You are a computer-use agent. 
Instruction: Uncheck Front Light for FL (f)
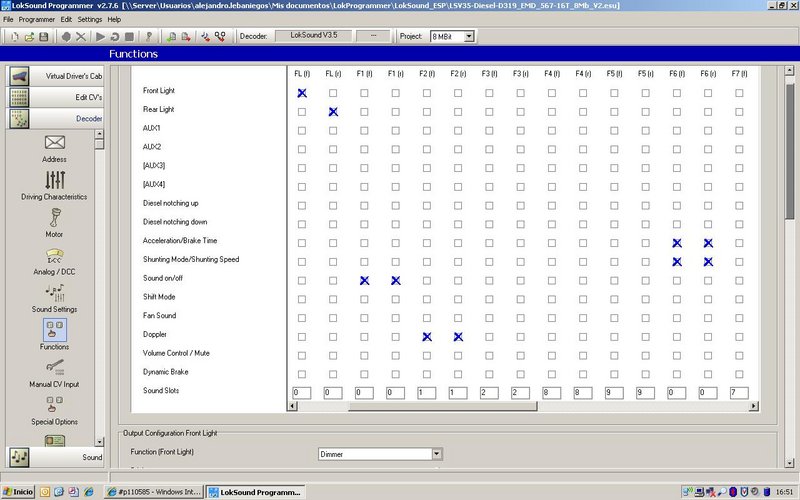[302, 93]
